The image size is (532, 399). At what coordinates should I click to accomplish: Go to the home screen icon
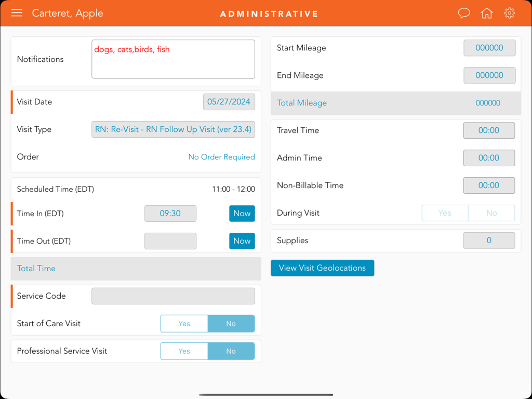click(x=486, y=13)
